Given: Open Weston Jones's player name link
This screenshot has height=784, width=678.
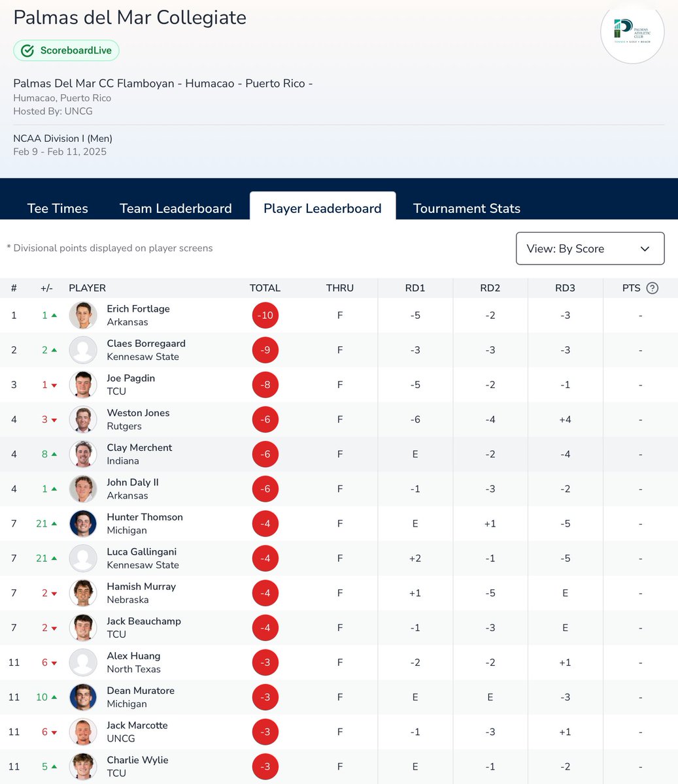Looking at the screenshot, I should tap(138, 412).
